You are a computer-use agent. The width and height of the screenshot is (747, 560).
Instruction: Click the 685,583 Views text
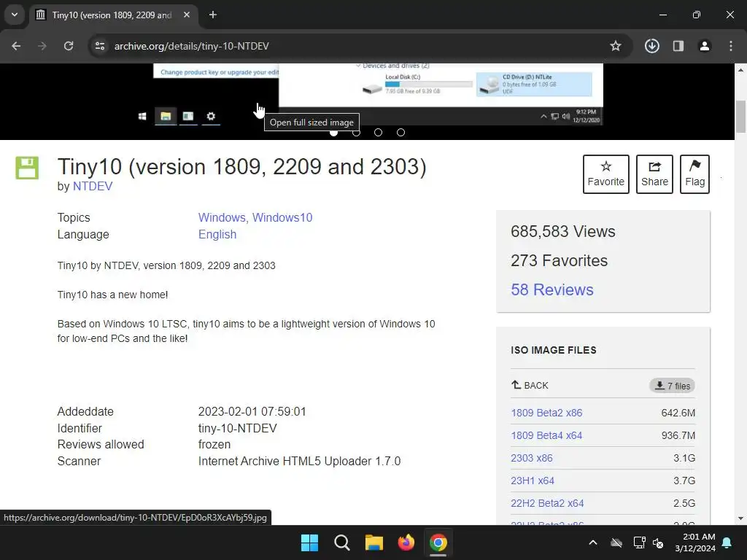point(562,231)
